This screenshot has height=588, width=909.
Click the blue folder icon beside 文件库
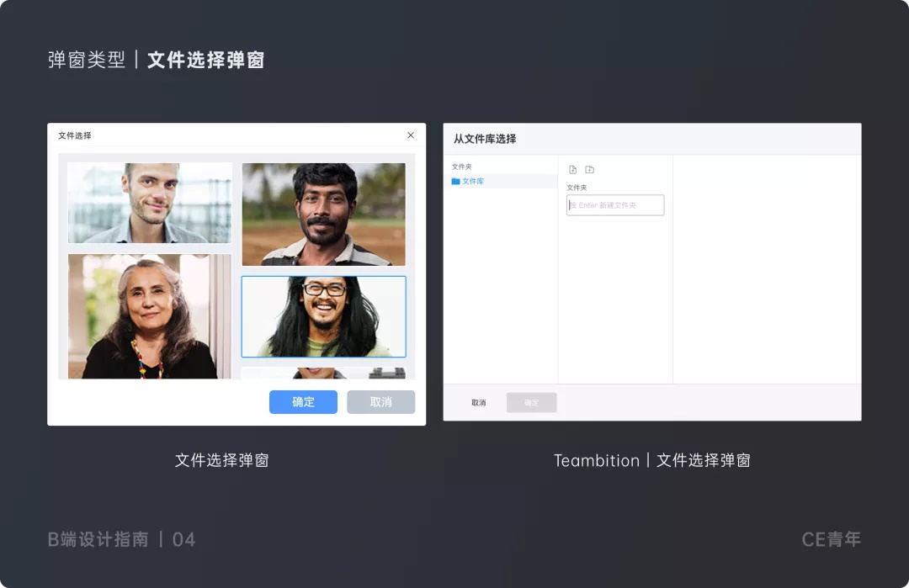coord(455,179)
